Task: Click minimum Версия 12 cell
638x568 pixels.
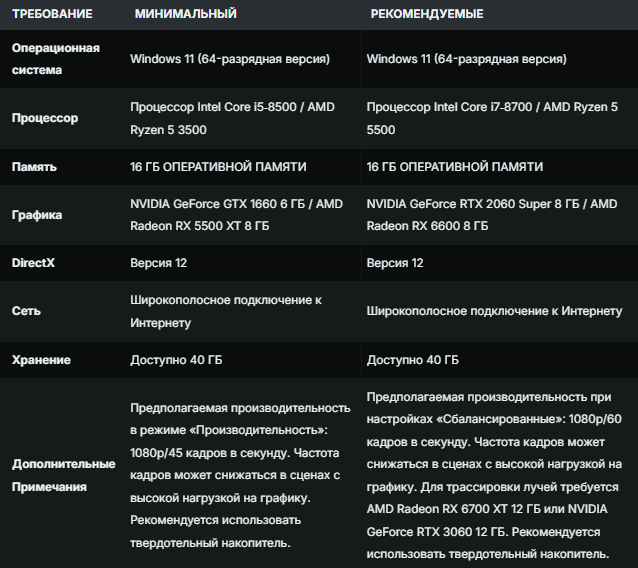Action: 159,263
